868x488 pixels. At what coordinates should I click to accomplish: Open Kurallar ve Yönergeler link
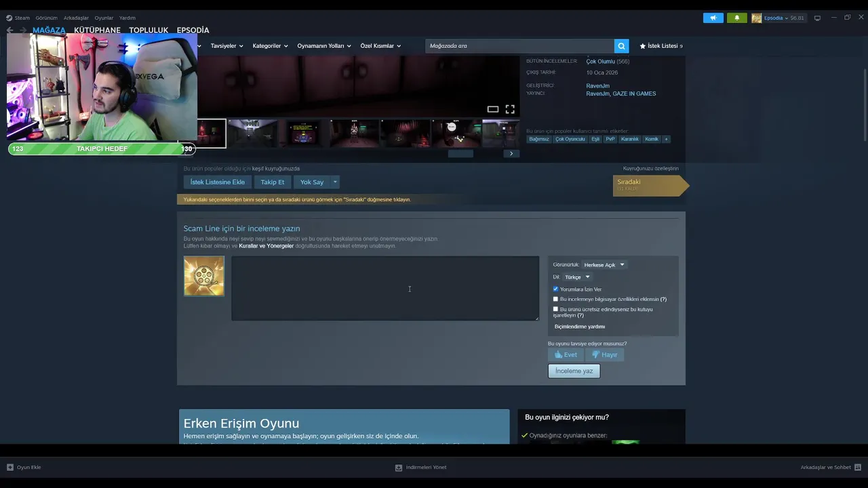pyautogui.click(x=267, y=246)
